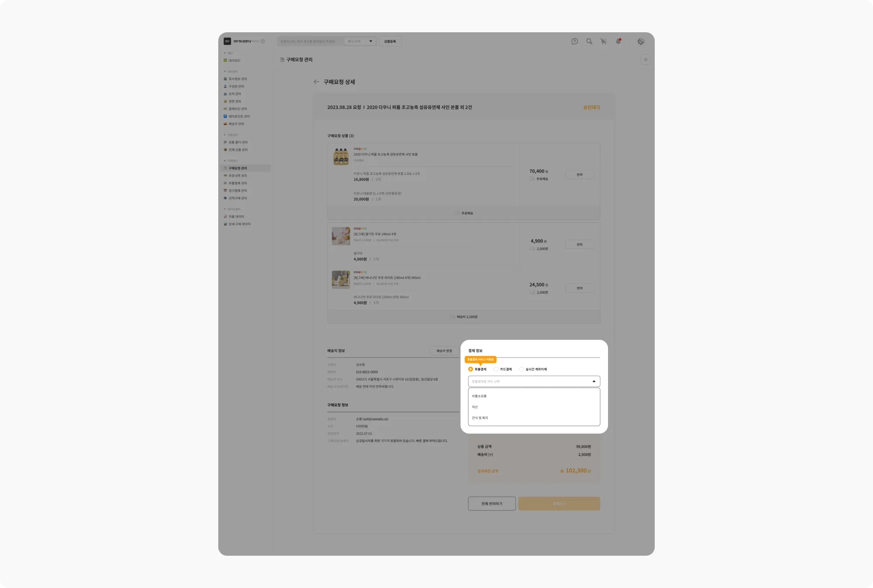Screen dimensions: 873x588
Task: Open the notification bell icon
Action: [618, 41]
